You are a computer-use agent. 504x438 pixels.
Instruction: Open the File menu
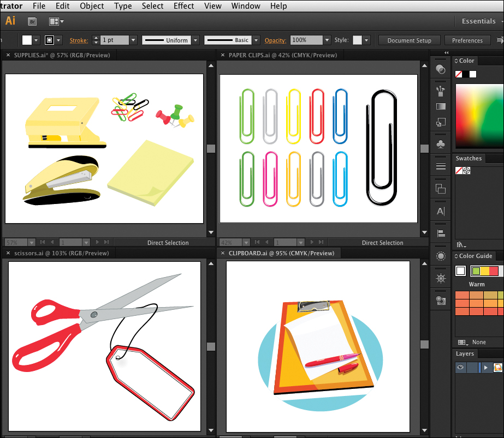click(39, 6)
